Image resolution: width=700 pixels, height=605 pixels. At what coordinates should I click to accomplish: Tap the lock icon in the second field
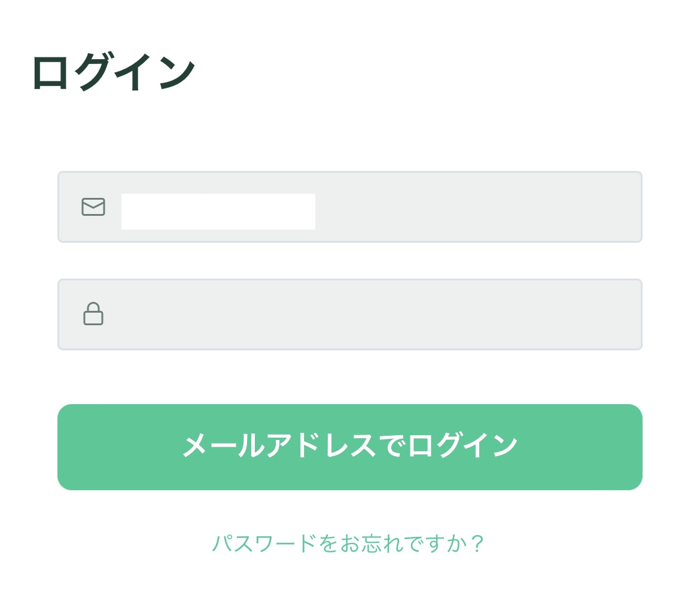(x=93, y=314)
